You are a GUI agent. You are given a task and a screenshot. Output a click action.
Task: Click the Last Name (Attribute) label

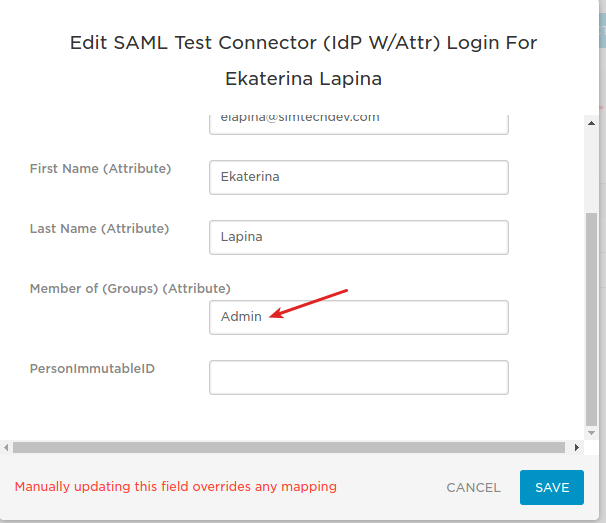pos(99,229)
